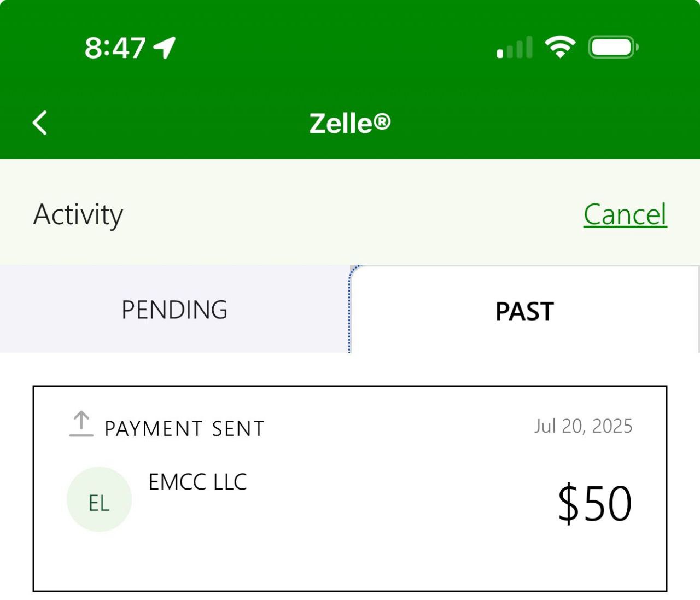Tap the cellular signal bars icon
The image size is (700, 600).
pos(515,48)
